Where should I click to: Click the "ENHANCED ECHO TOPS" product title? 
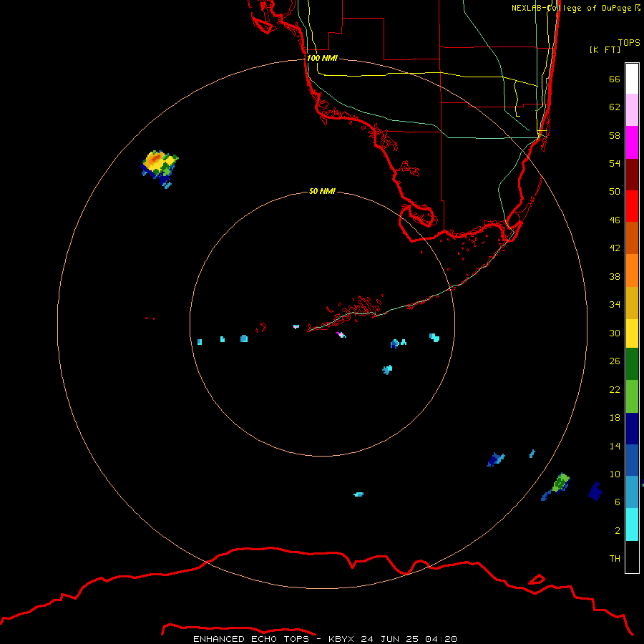tap(251, 639)
